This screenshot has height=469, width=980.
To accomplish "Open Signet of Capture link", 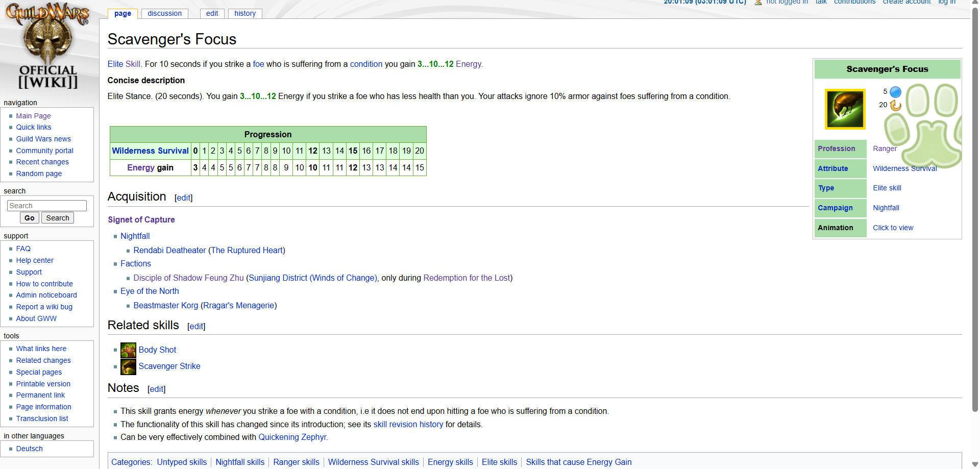I will point(141,219).
